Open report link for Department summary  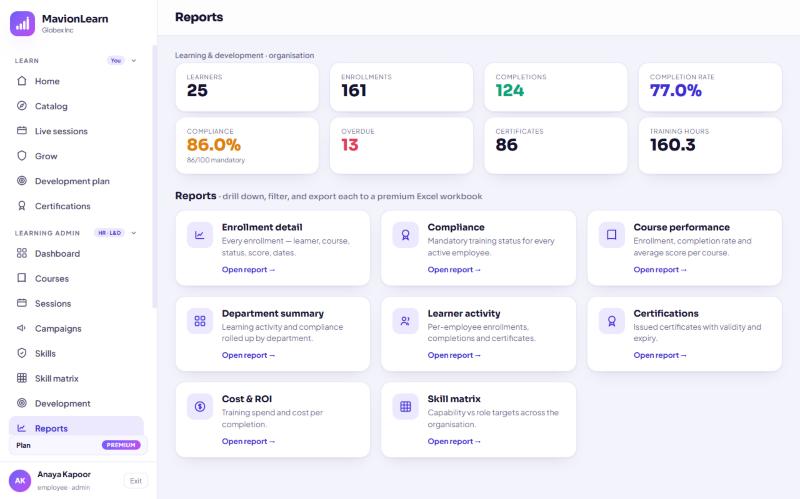[x=248, y=355]
